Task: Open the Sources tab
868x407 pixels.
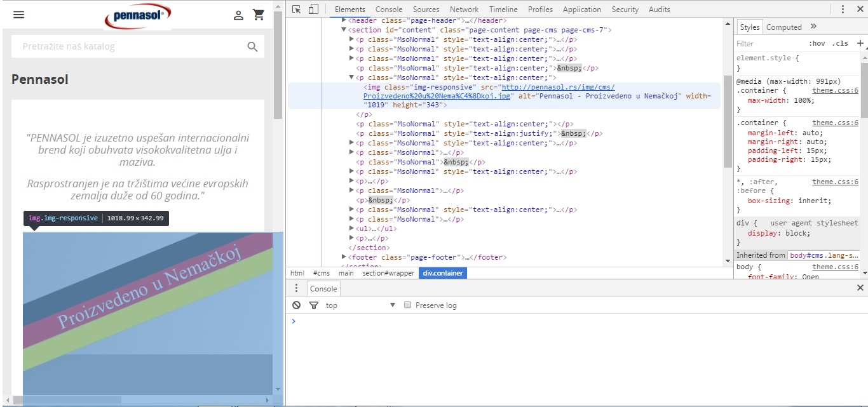Action: pyautogui.click(x=426, y=9)
